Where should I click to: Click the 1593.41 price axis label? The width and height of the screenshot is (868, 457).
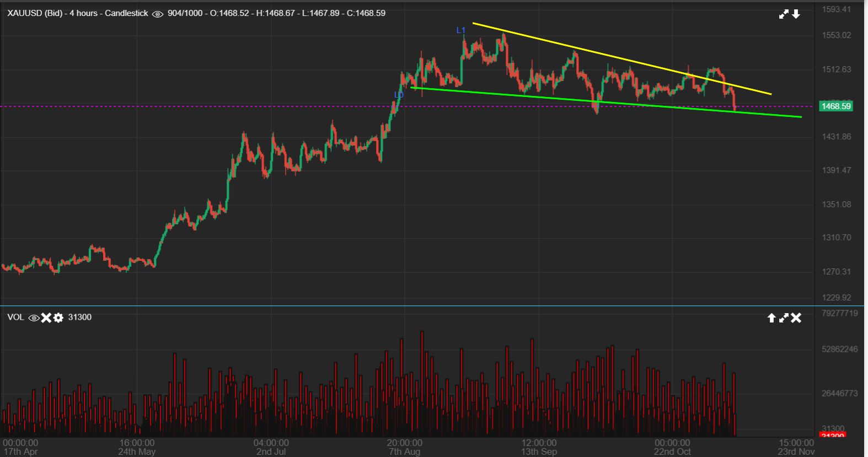coord(836,9)
